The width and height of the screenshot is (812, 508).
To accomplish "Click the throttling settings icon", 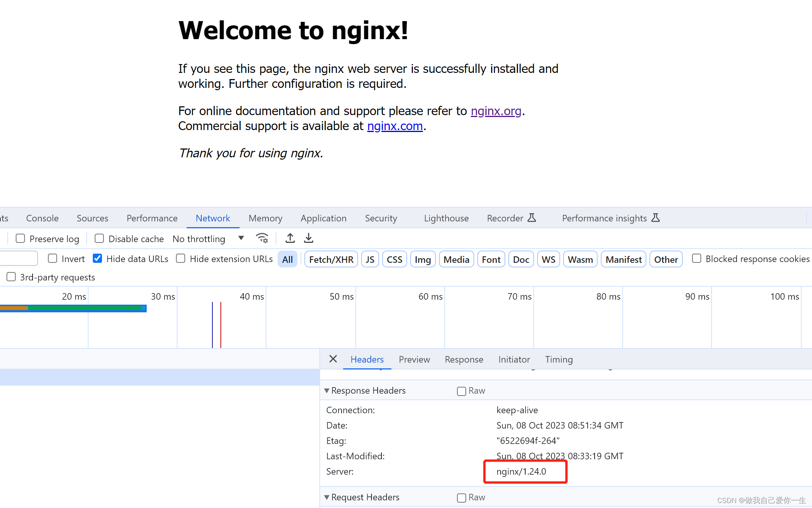I will 263,238.
